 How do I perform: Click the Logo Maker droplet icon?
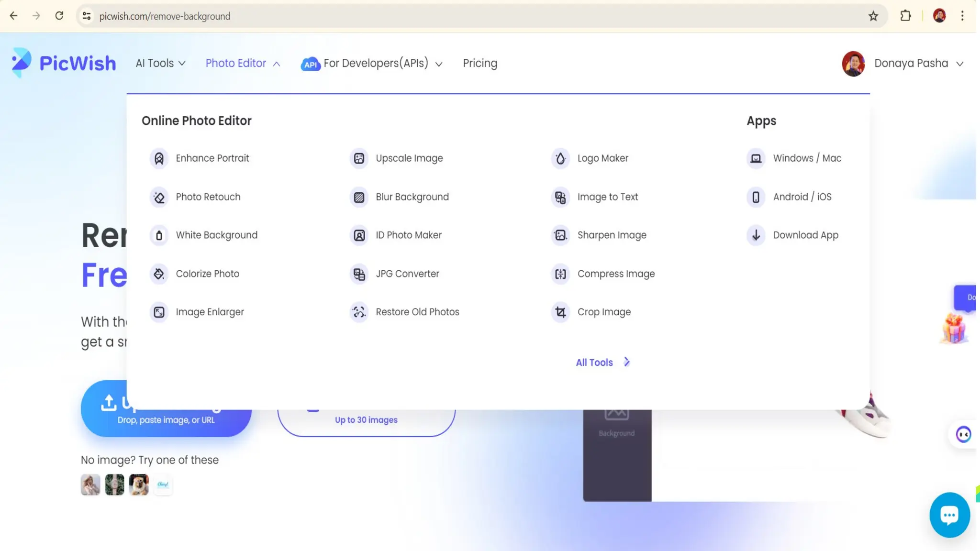pos(560,158)
